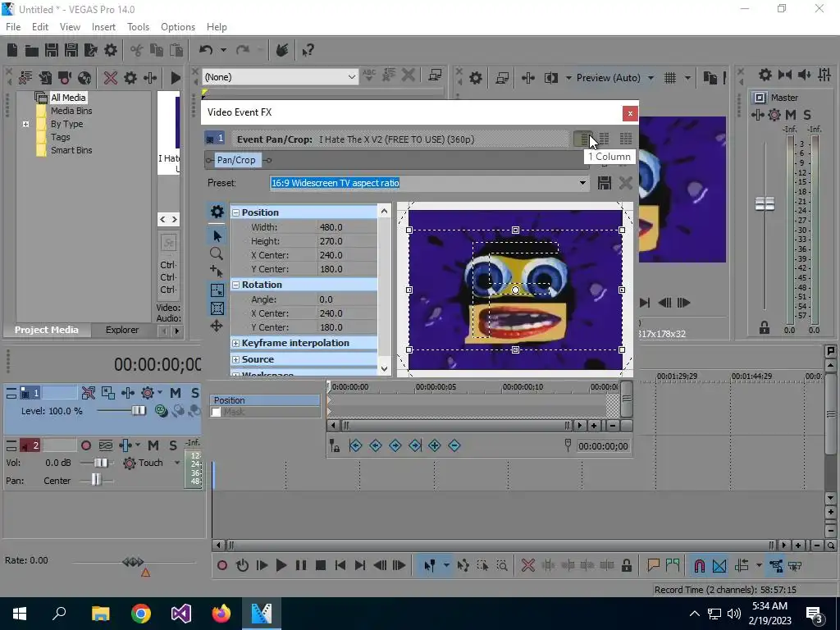This screenshot has width=840, height=630.
Task: Activate What's This help pointer
Action: tap(308, 50)
